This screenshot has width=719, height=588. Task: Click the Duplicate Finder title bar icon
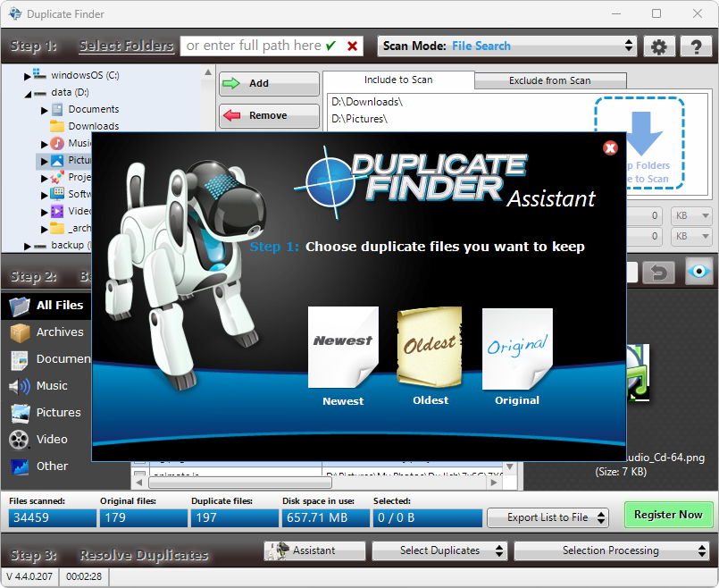click(15, 13)
